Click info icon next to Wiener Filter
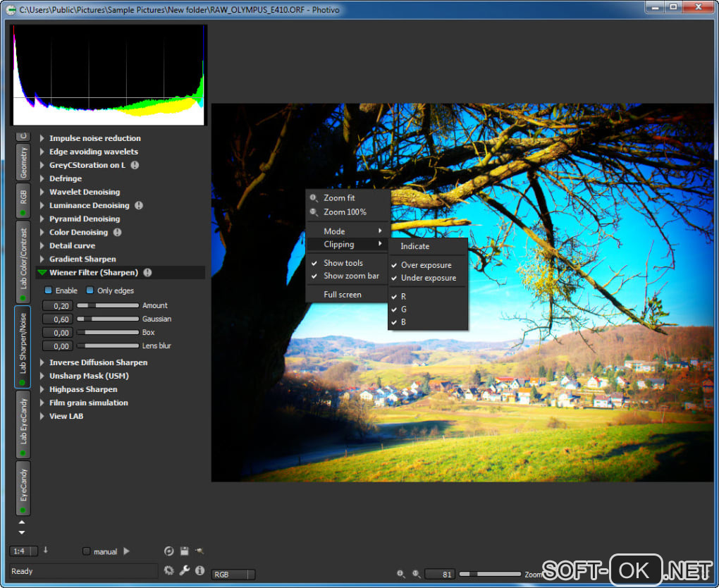719x588 pixels. (x=147, y=272)
